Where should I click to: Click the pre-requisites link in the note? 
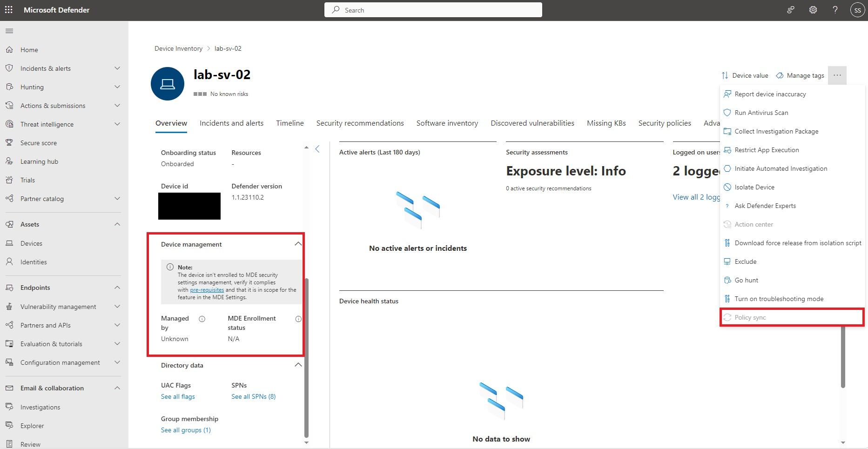point(207,289)
